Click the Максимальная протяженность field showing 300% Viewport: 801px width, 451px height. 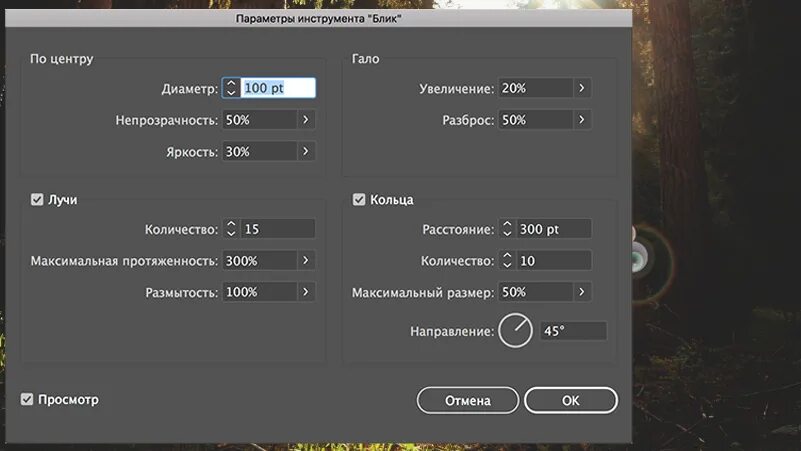(x=260, y=260)
